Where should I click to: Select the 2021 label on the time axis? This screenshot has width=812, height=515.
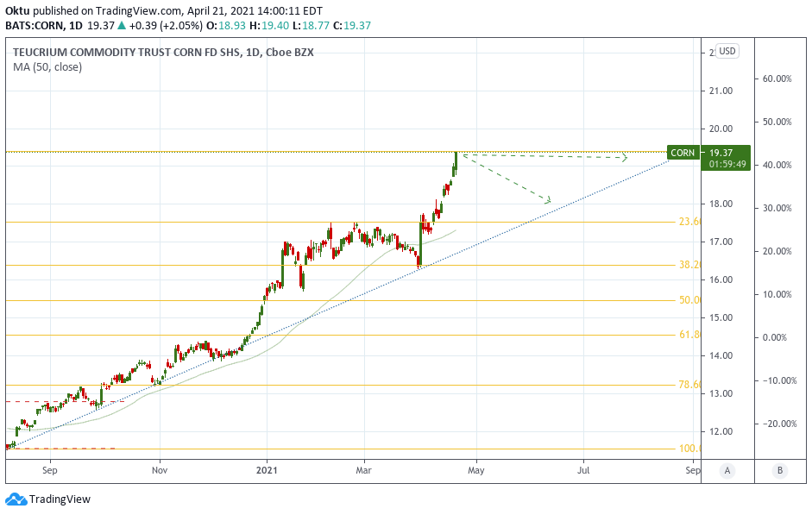point(267,471)
